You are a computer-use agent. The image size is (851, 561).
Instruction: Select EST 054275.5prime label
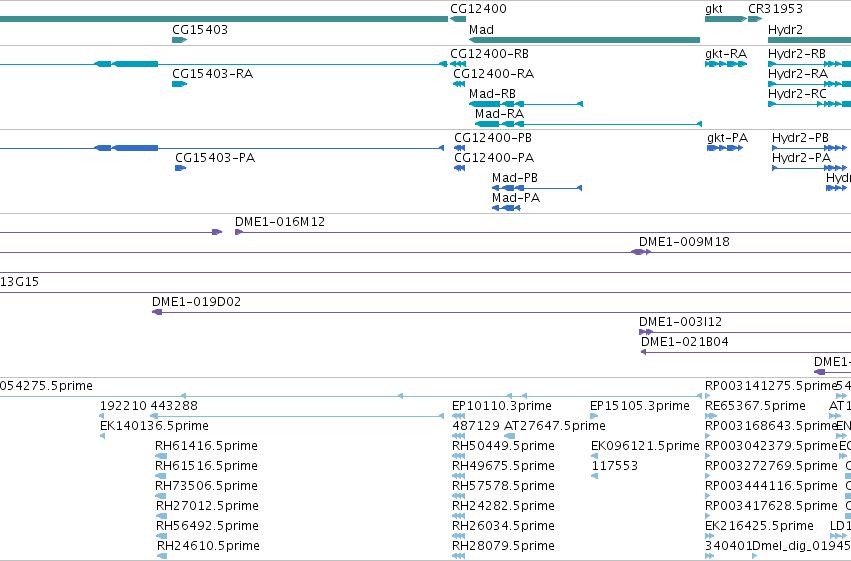pos(46,386)
